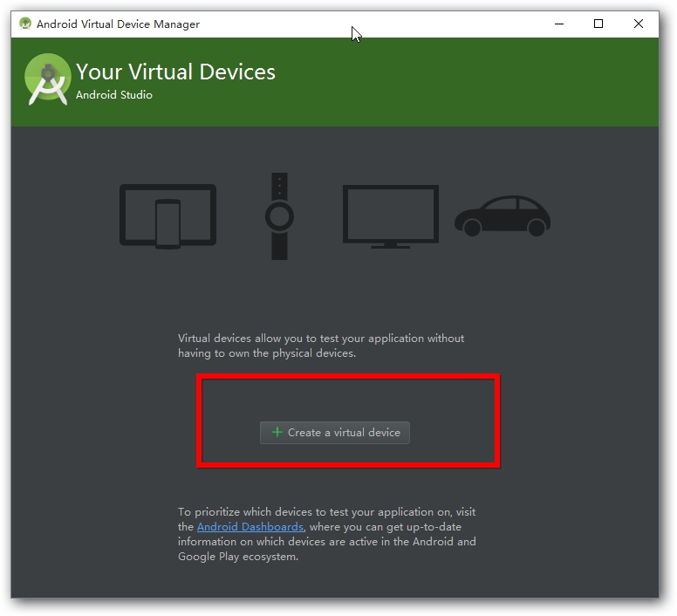Minimize the Android Virtual Device Manager window

pyautogui.click(x=559, y=24)
